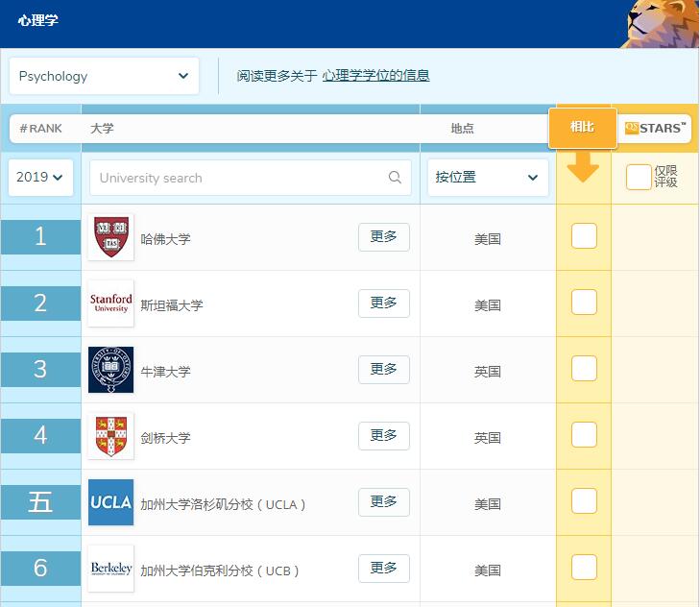Click the Cambridge University crest icon
Viewport: 700px width, 607px height.
click(110, 436)
